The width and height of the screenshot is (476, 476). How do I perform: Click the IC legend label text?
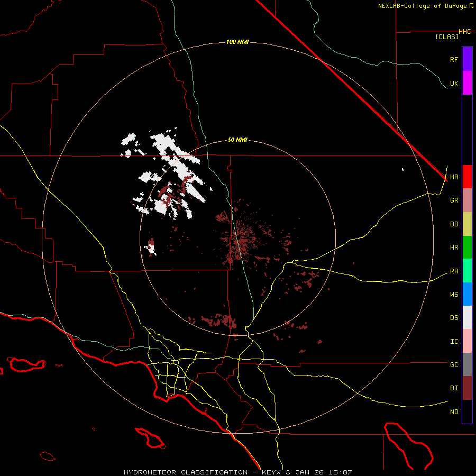coord(454,342)
